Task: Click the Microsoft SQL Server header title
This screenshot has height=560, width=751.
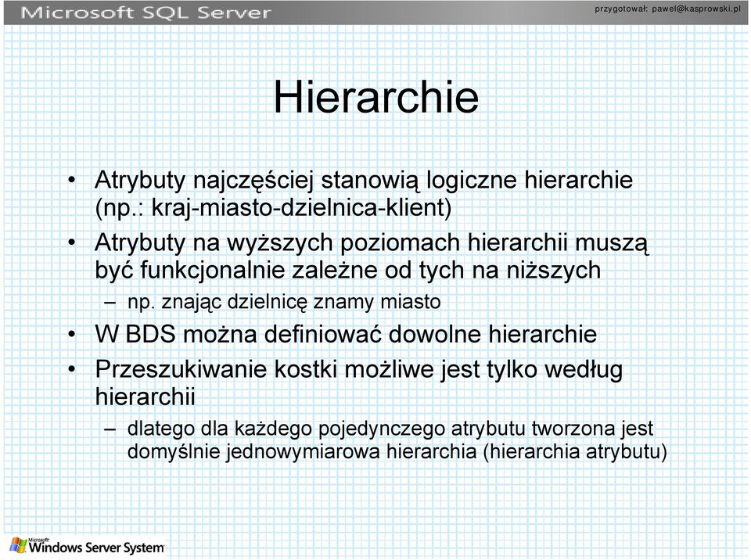Action: click(x=146, y=13)
